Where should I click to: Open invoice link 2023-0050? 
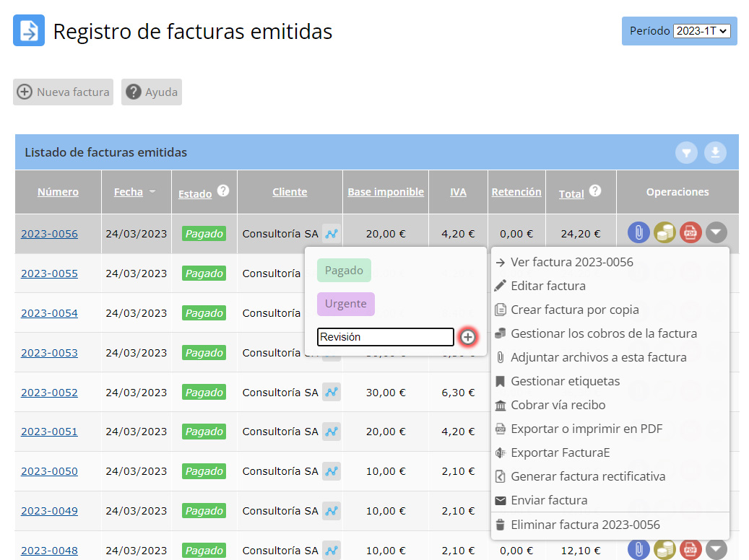click(49, 471)
